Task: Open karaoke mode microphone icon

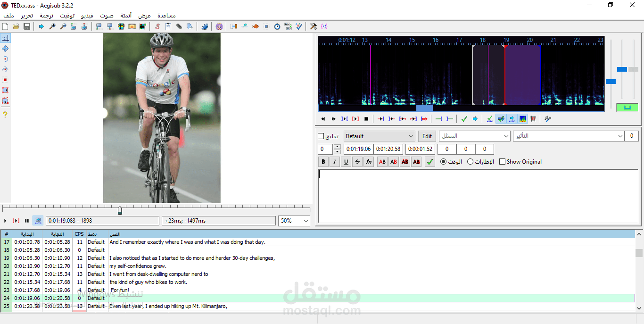Action: click(x=548, y=119)
